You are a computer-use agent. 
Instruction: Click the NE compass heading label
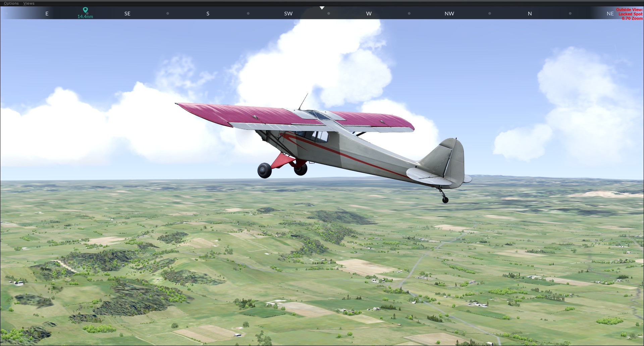point(610,14)
